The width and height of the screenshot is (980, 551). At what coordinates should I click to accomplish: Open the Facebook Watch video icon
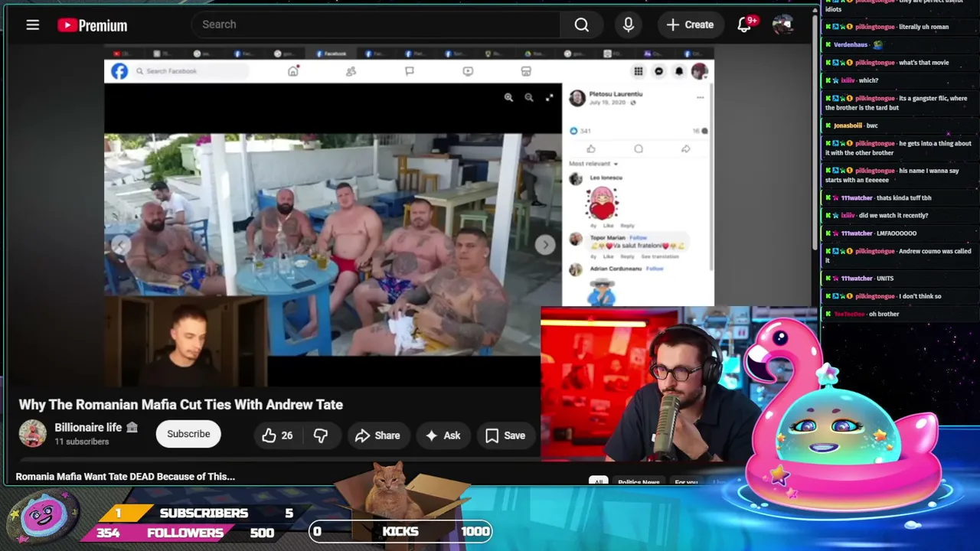point(468,71)
